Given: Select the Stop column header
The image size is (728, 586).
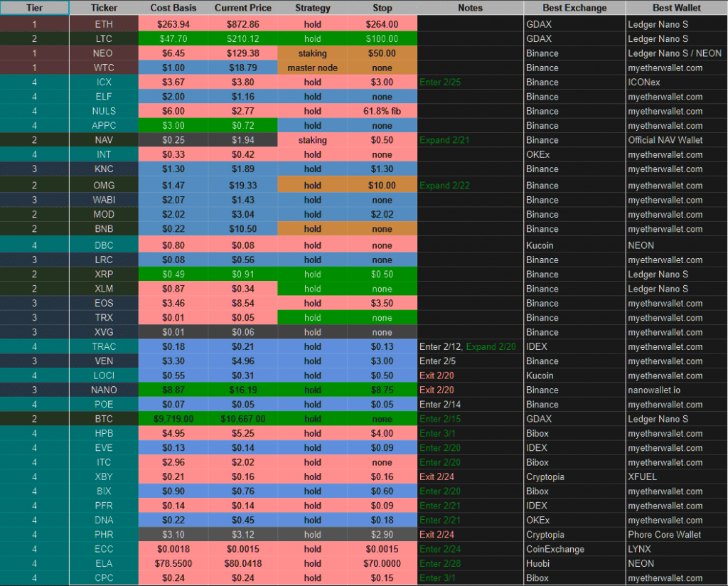Looking at the screenshot, I should coord(382,8).
